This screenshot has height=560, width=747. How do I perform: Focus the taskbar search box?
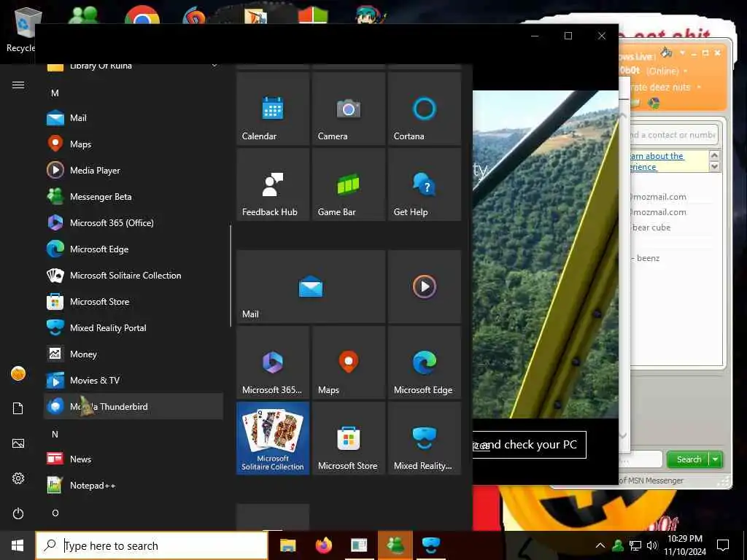(152, 545)
